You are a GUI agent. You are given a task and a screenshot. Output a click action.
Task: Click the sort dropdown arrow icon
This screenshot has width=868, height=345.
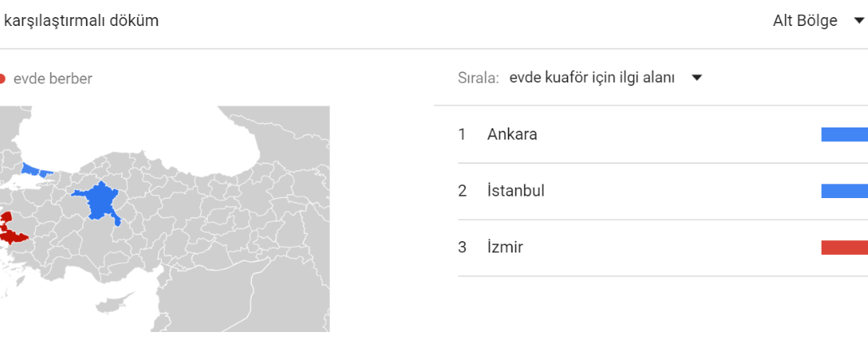tap(697, 78)
